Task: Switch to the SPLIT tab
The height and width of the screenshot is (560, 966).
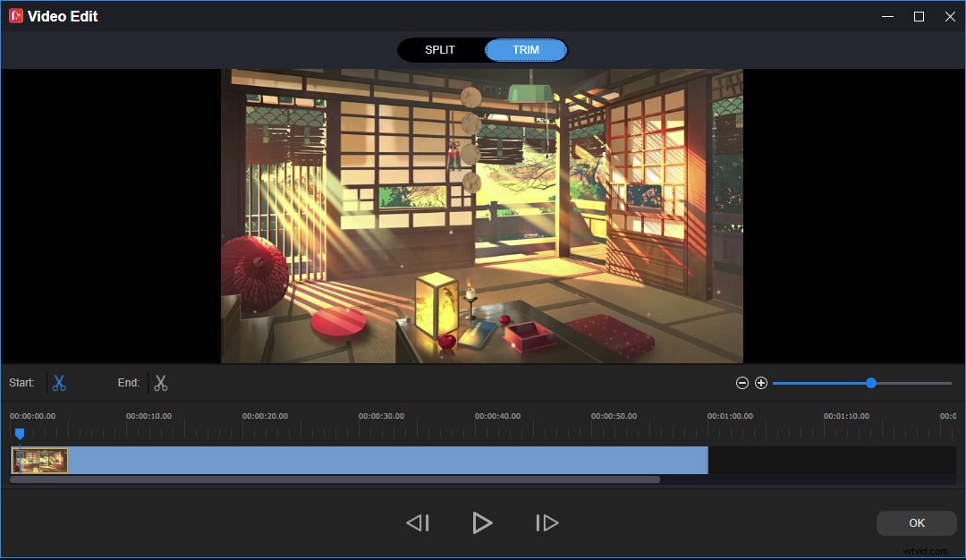Action: [441, 49]
